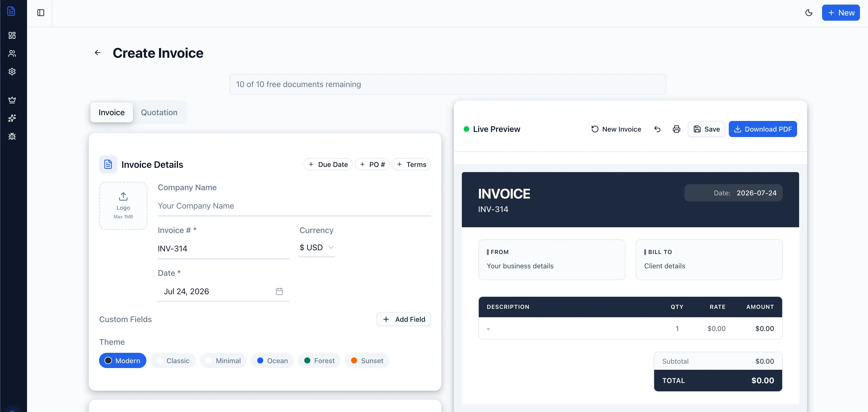Open the Currency USD dropdown
This screenshot has width=868, height=412.
pyautogui.click(x=317, y=247)
